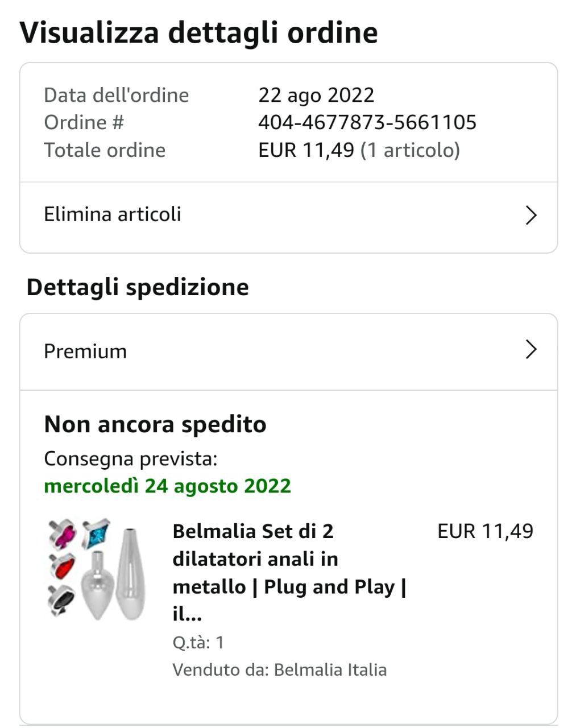This screenshot has height=728, width=576.
Task: Expand the Premium shipping chevron arrow
Action: click(531, 350)
